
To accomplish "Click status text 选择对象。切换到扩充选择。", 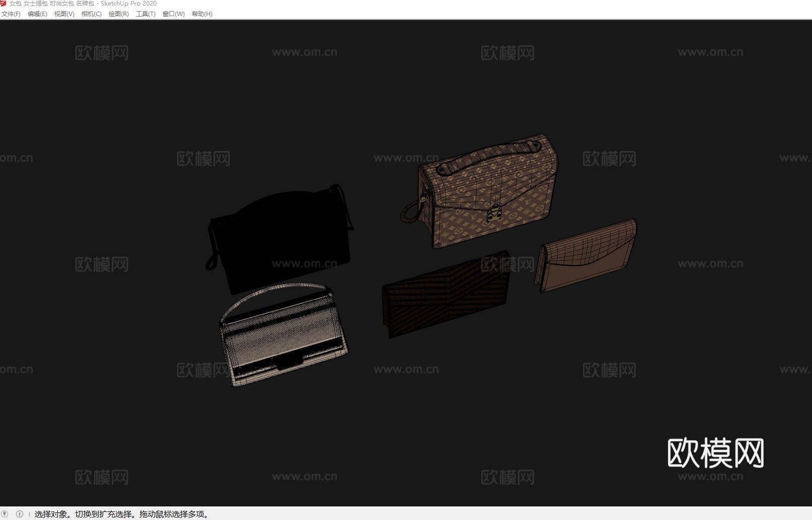I will coord(86,514).
